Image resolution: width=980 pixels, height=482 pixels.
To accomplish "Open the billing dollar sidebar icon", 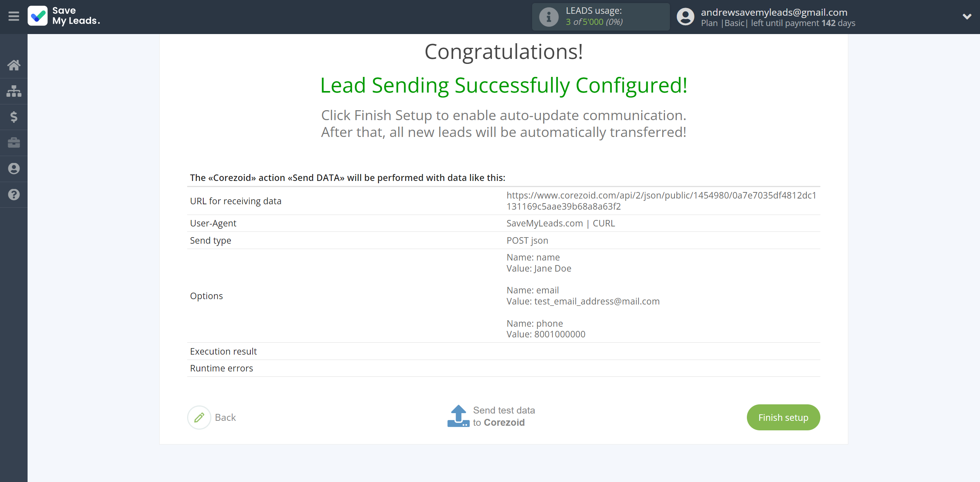I will [14, 117].
